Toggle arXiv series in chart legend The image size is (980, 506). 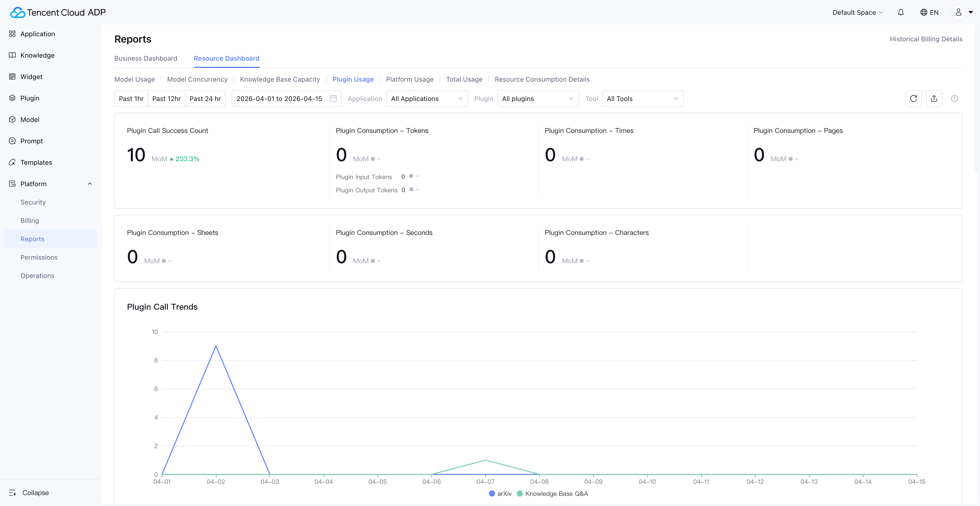pos(500,494)
